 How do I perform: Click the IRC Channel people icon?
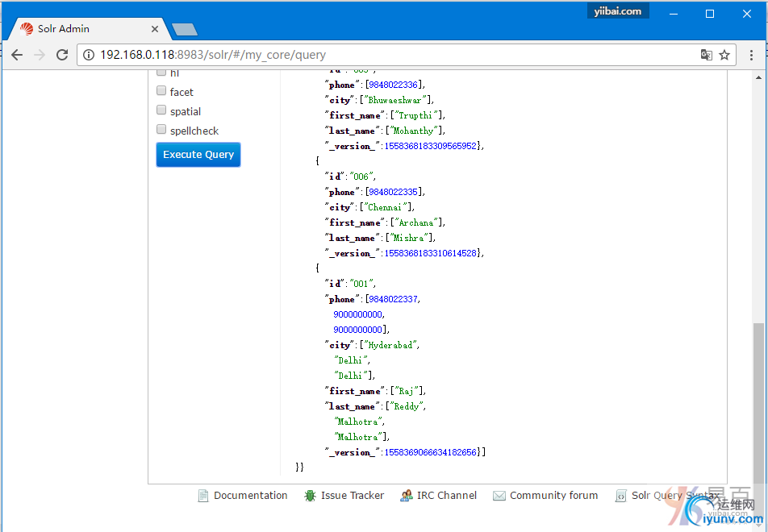tap(407, 496)
